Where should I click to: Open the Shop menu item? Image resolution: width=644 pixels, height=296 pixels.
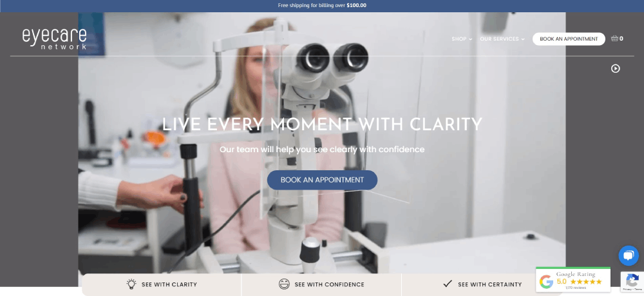(459, 39)
